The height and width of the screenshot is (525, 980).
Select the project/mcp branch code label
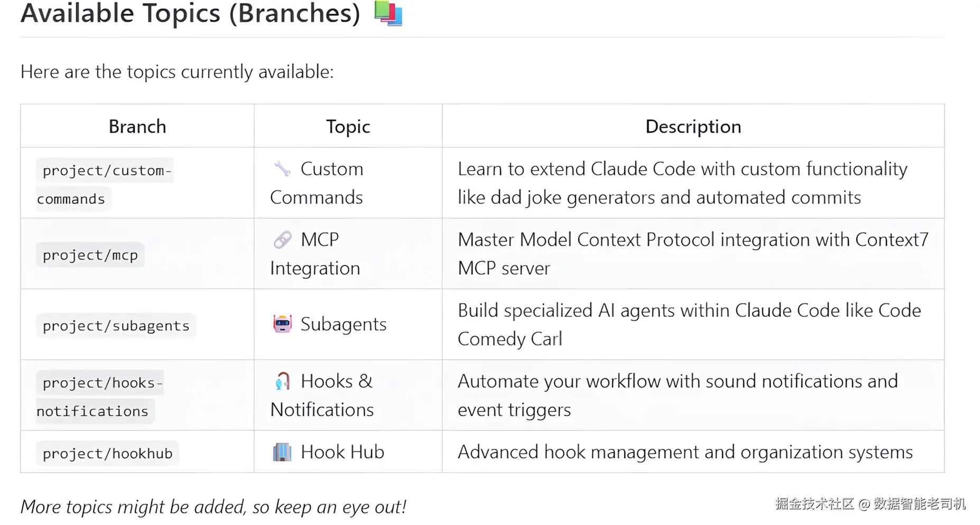click(x=90, y=255)
